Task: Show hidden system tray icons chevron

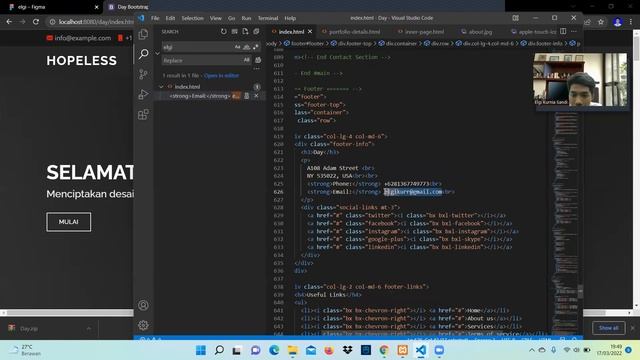Action: [531, 350]
